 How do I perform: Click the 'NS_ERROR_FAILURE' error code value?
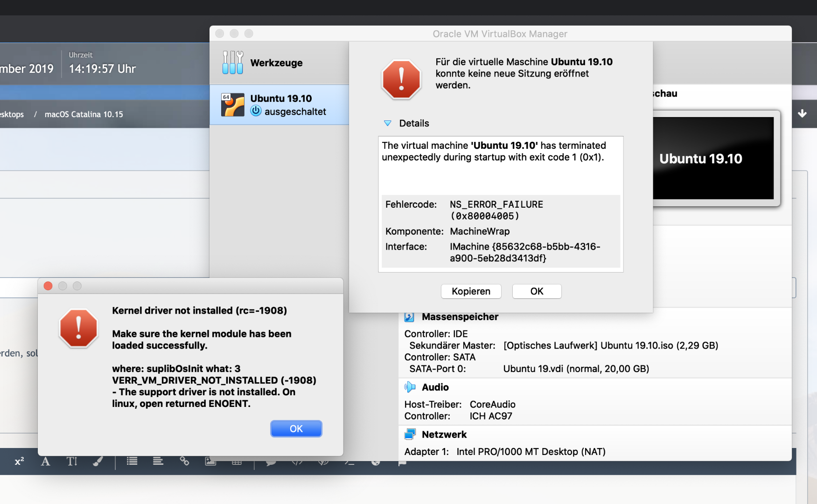point(496,204)
